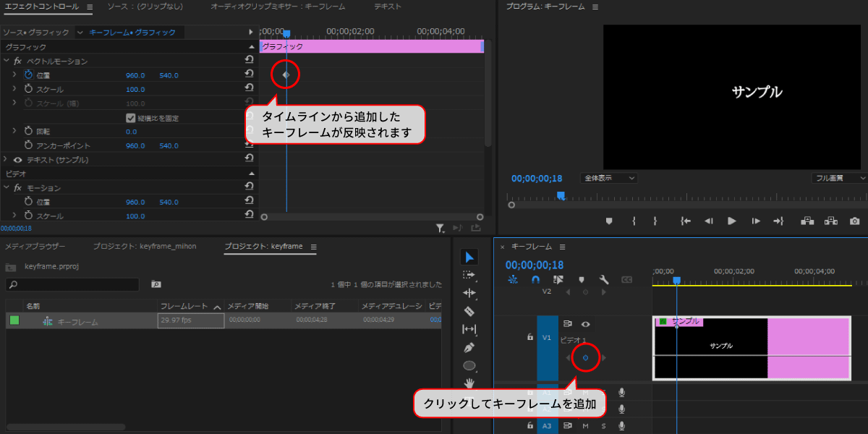Screen dimensions: 868x434
Task: Play the sequence in Program monitor
Action: click(731, 221)
